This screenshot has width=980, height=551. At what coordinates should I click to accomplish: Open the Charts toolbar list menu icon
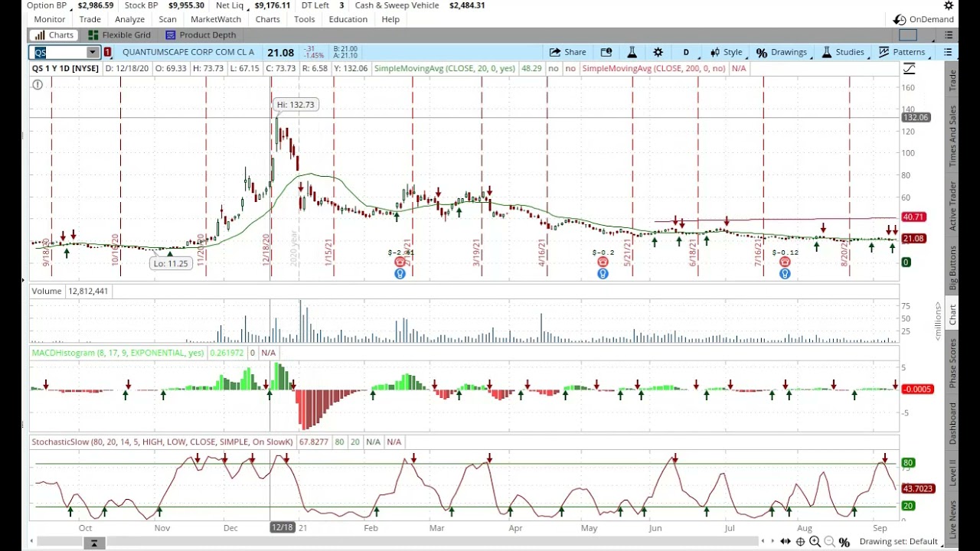(948, 52)
